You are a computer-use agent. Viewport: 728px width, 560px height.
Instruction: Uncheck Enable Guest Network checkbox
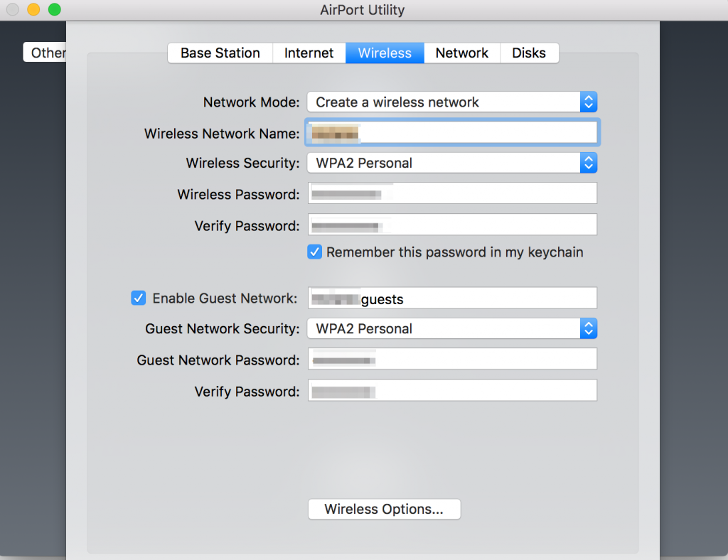pyautogui.click(x=139, y=298)
